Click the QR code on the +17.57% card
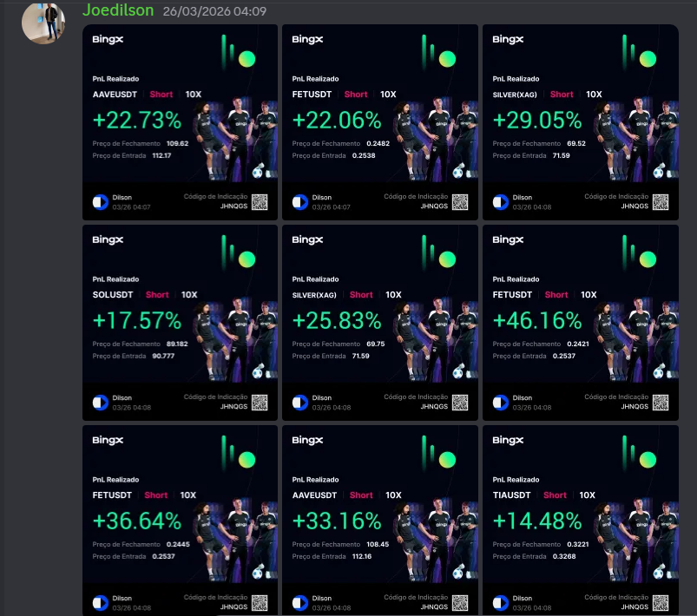Image resolution: width=697 pixels, height=616 pixels. pos(260,403)
